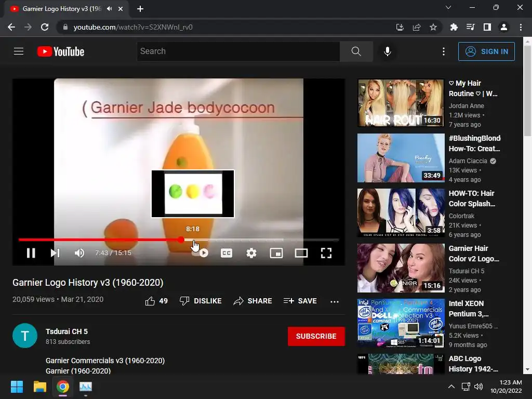Mute the video player volume
Viewport: 532px width, 399px height.
79,253
